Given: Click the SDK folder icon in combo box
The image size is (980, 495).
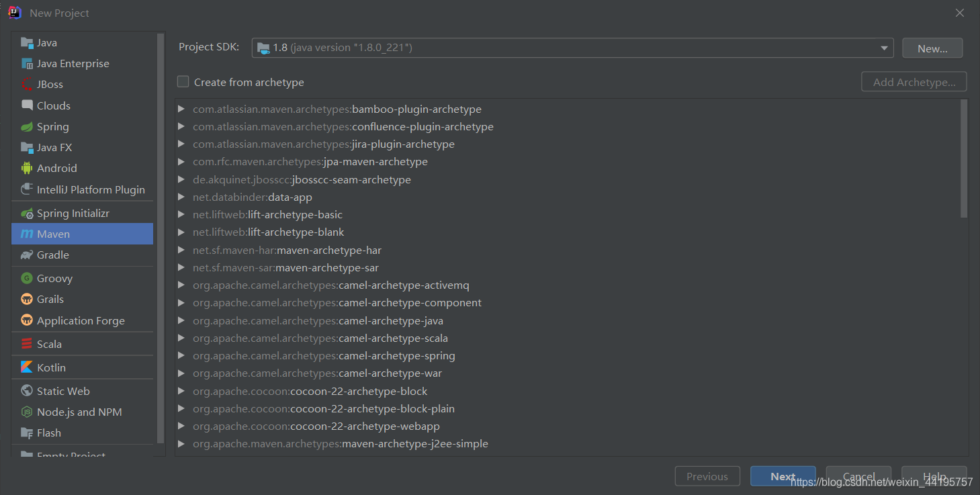Looking at the screenshot, I should pos(263,48).
